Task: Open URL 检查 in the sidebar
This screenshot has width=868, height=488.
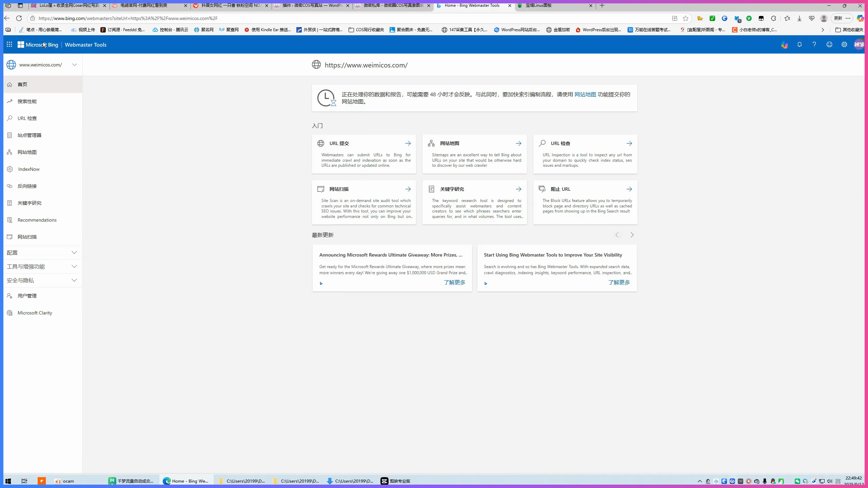Action: [43, 118]
